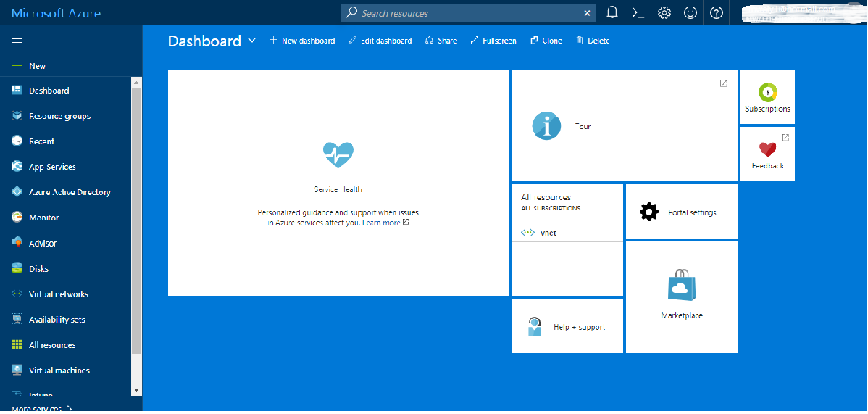The height and width of the screenshot is (414, 868).
Task: Open the notifications bell
Action: coord(612,13)
